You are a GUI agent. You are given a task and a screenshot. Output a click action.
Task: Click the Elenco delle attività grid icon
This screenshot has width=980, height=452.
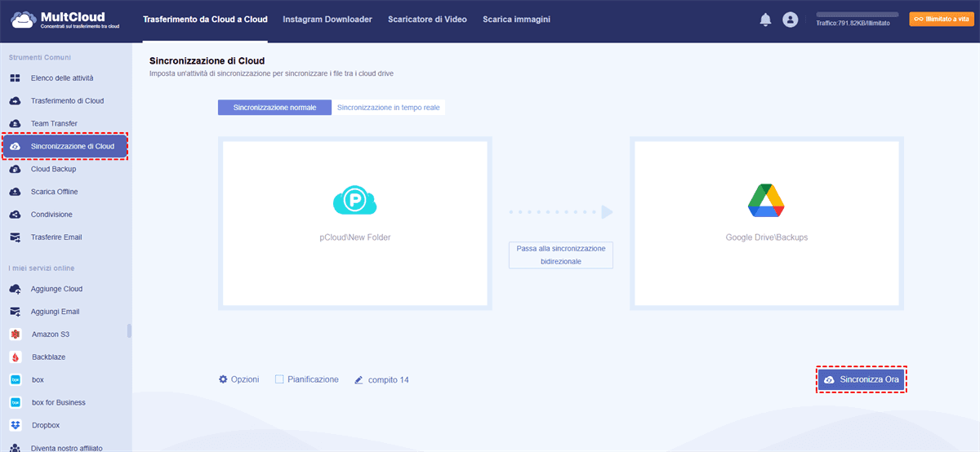tap(15, 78)
